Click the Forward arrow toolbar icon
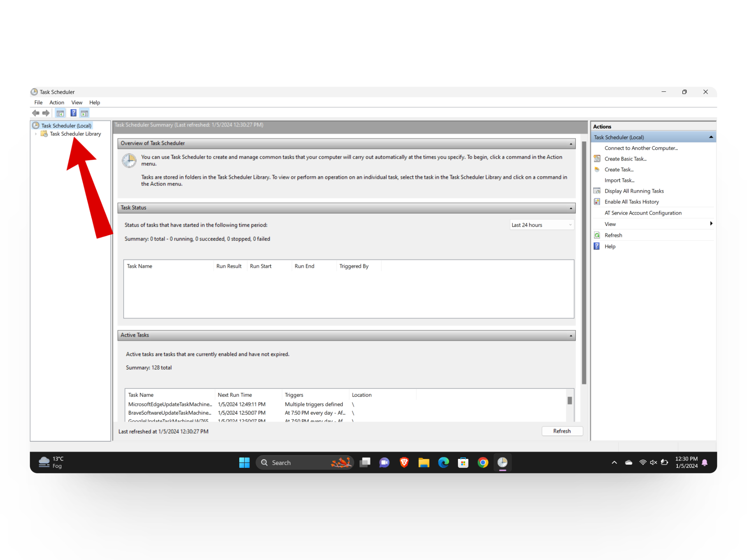Screen dimensions: 747x560 (x=46, y=113)
